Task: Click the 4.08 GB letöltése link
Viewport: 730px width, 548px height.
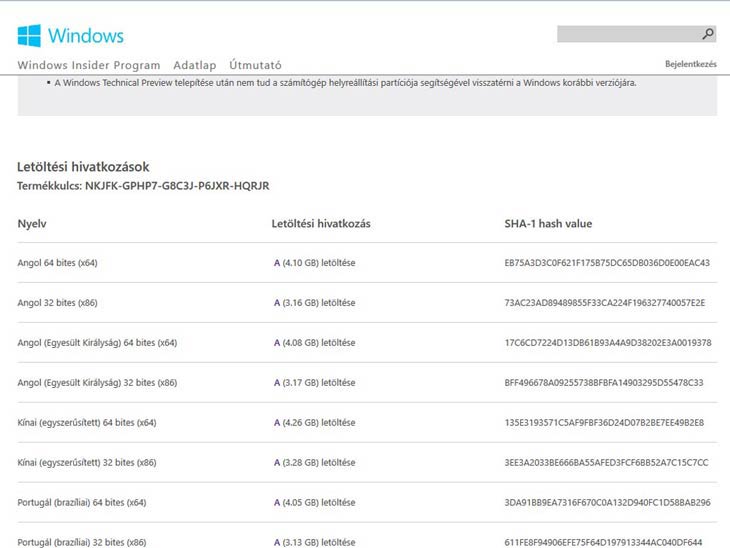Action: point(314,343)
